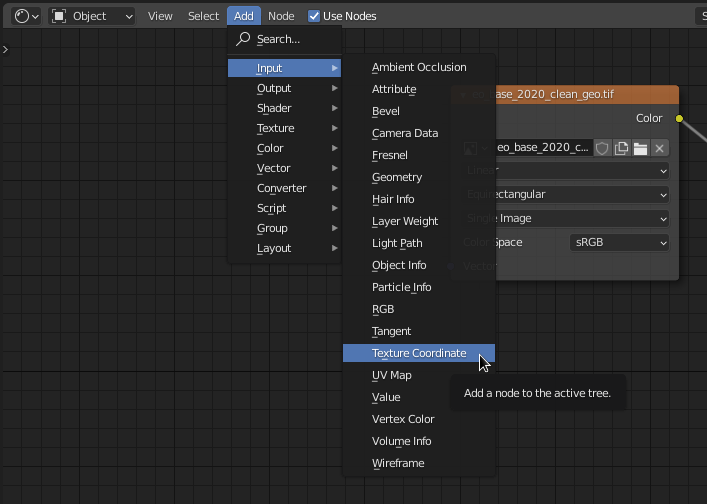Add a Light Path node
This screenshot has width=707, height=504.
coord(419,243)
